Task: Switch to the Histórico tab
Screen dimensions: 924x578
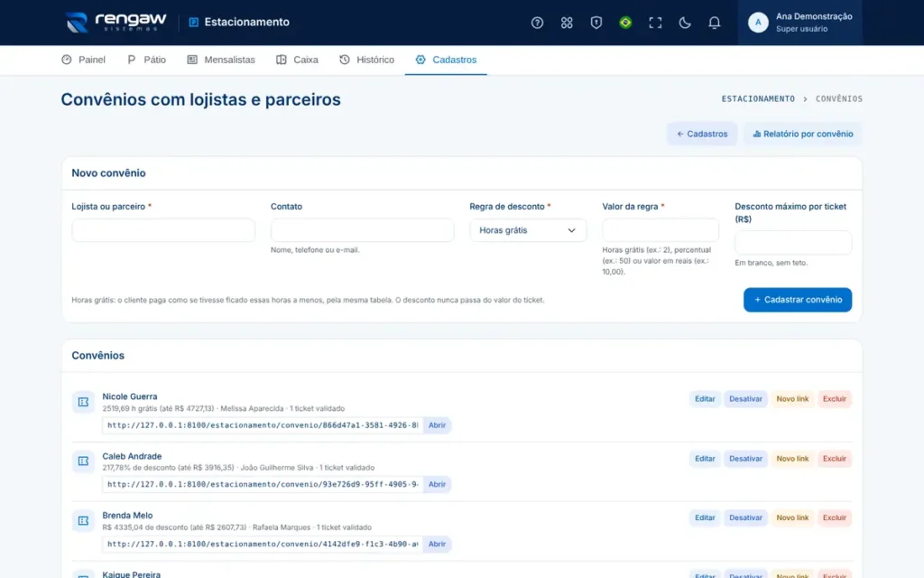Action: point(366,60)
